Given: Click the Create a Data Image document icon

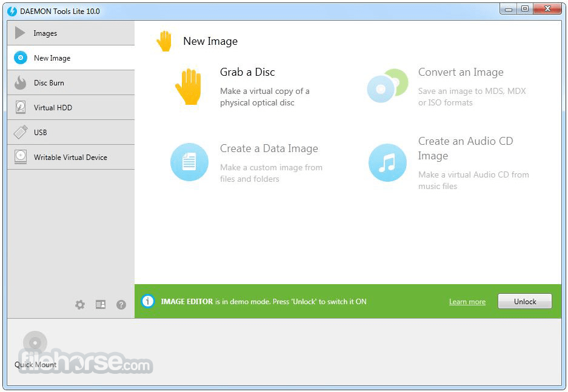Looking at the screenshot, I should coord(190,162).
